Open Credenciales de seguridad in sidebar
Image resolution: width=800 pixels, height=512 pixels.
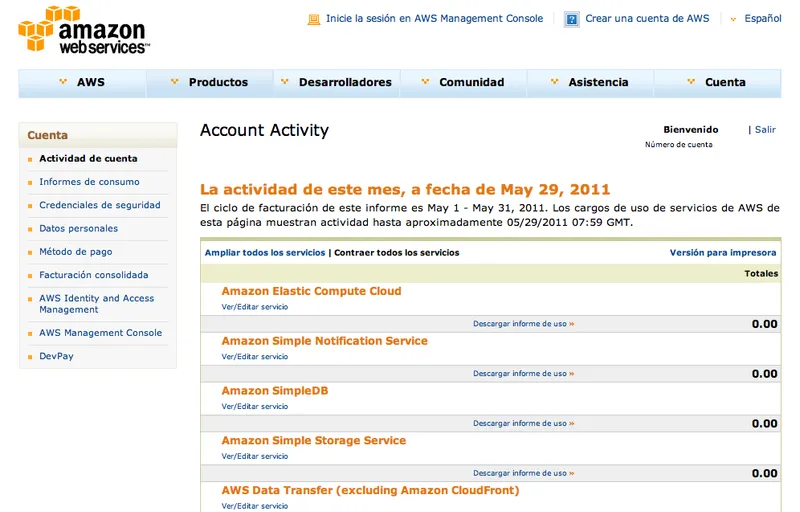click(100, 205)
